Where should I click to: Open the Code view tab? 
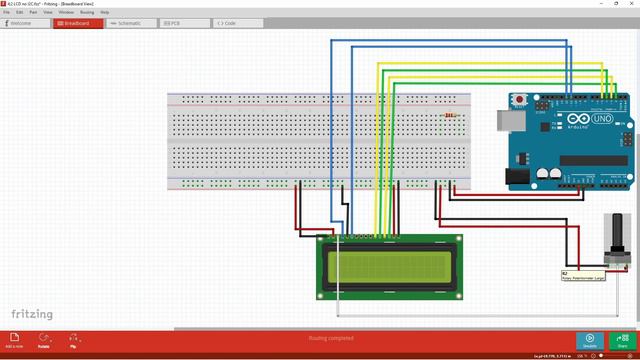(238, 23)
